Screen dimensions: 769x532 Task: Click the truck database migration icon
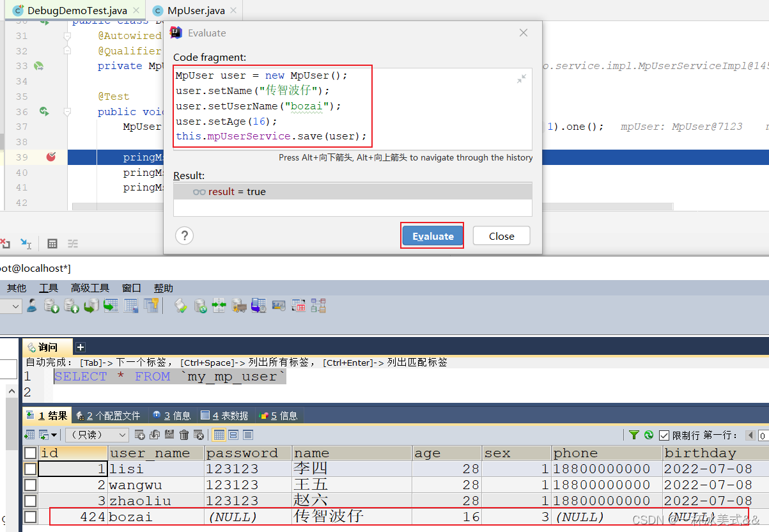coord(239,306)
